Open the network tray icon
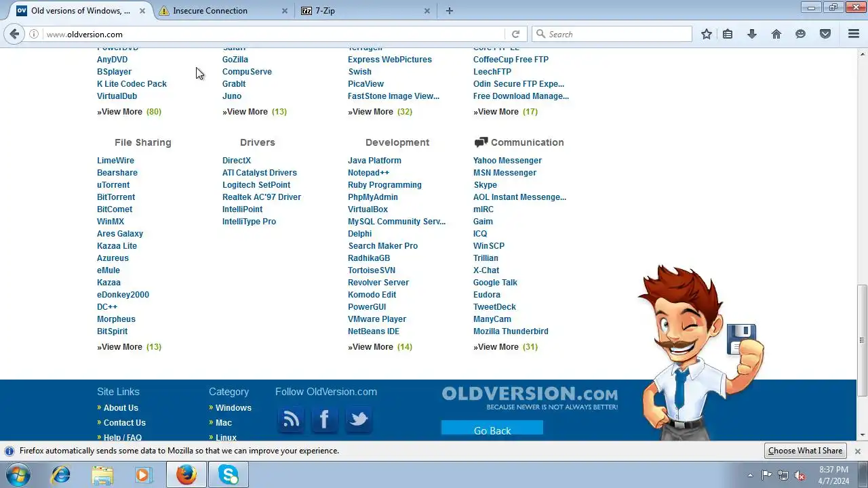The height and width of the screenshot is (488, 868). (783, 475)
